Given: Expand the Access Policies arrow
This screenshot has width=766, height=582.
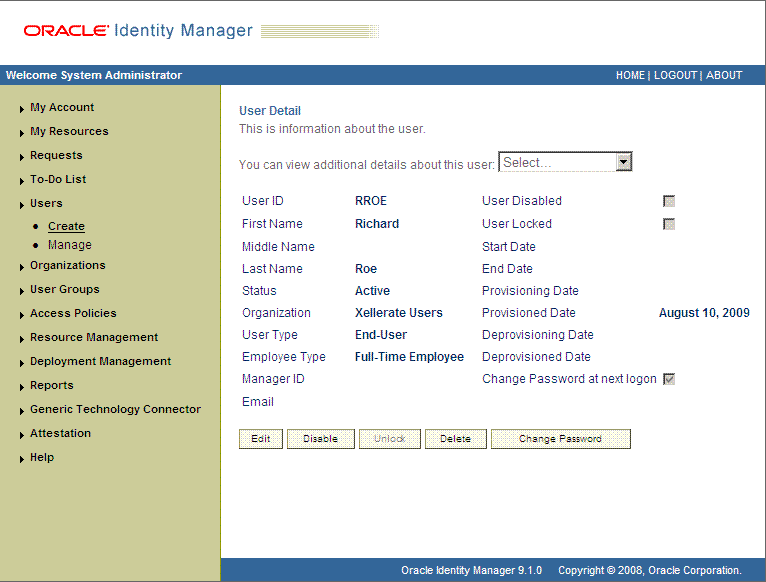Looking at the screenshot, I should tap(21, 315).
